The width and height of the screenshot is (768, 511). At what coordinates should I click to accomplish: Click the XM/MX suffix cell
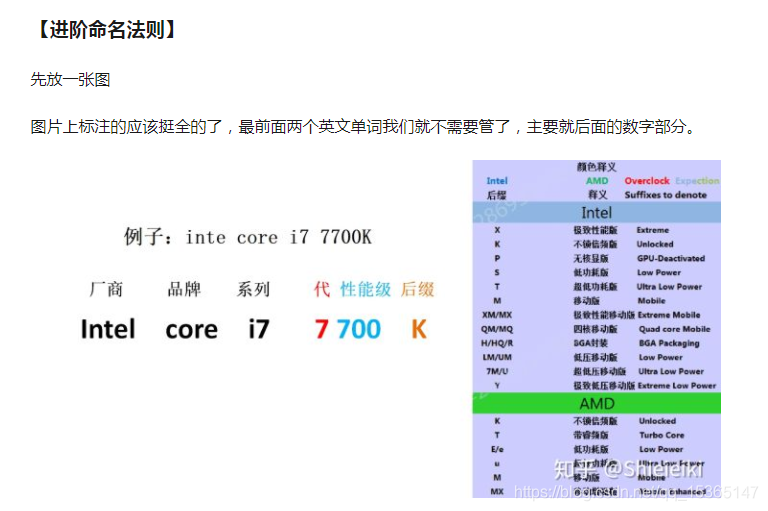(497, 315)
